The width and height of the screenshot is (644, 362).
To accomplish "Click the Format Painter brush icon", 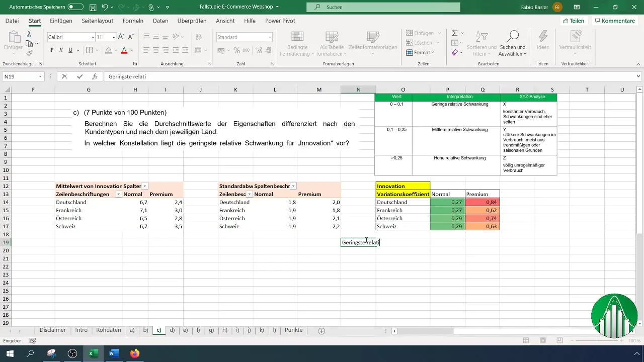I will pyautogui.click(x=30, y=53).
